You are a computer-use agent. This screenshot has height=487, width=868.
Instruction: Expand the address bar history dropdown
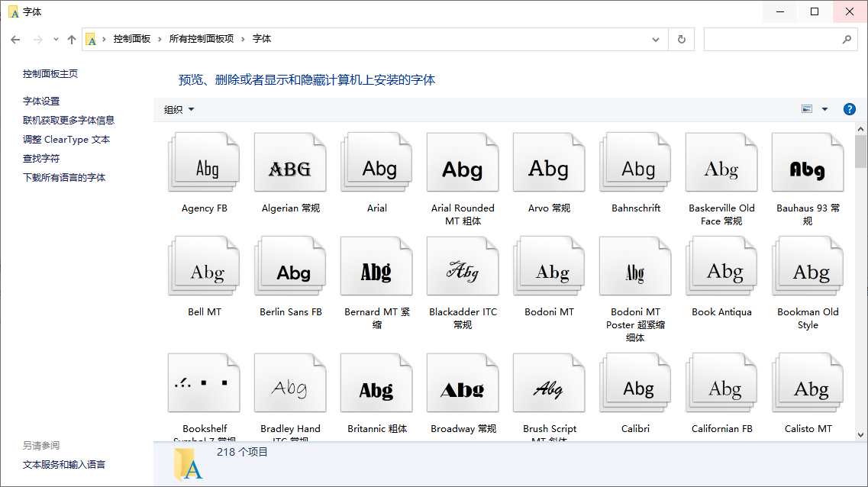[x=656, y=39]
